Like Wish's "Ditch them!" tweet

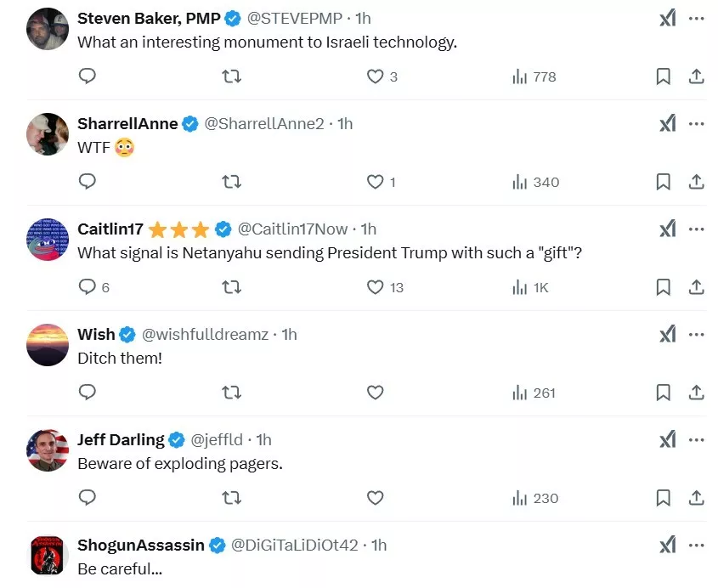coord(376,393)
